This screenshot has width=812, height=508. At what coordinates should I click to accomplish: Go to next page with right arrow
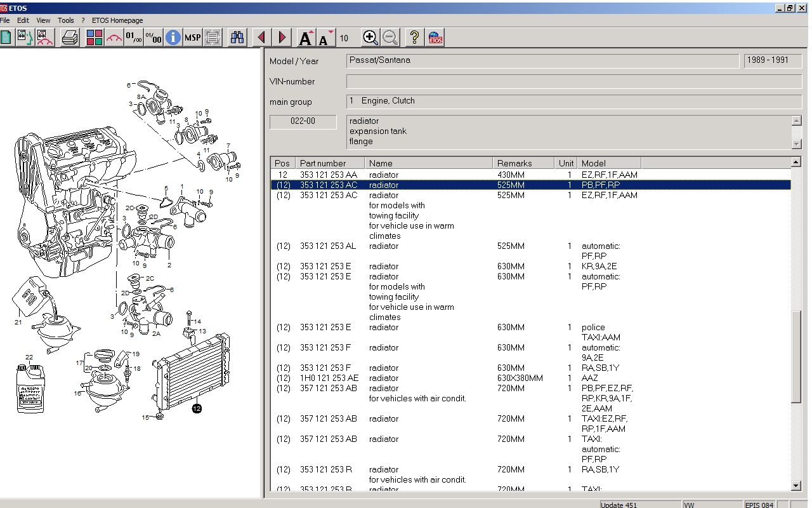[282, 37]
